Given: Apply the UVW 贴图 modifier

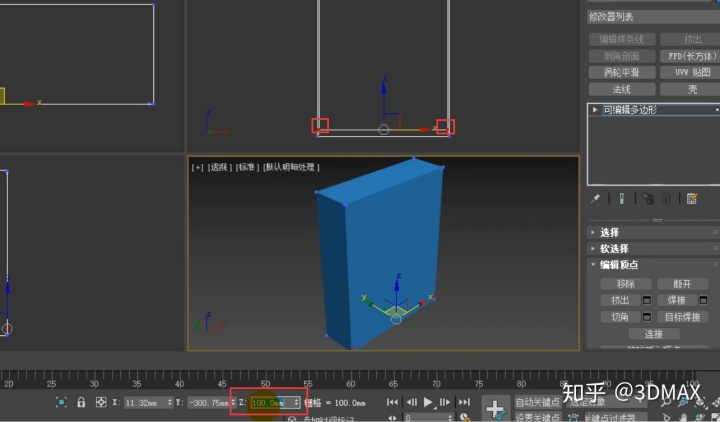Looking at the screenshot, I should 692,73.
